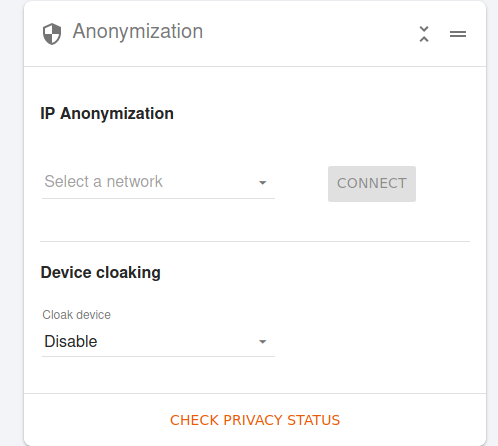Click the underline of the network selector field
This screenshot has width=498, height=446.
click(x=158, y=198)
